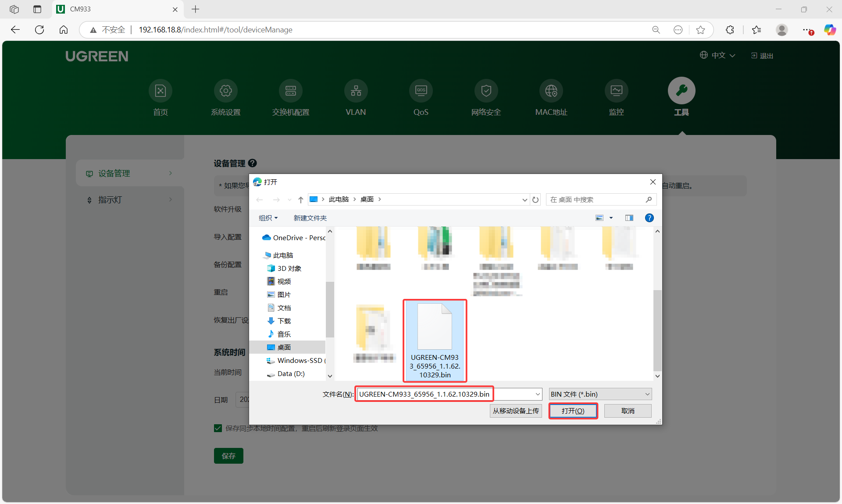
Task: Click 新建文件夹 button
Action: click(x=310, y=218)
